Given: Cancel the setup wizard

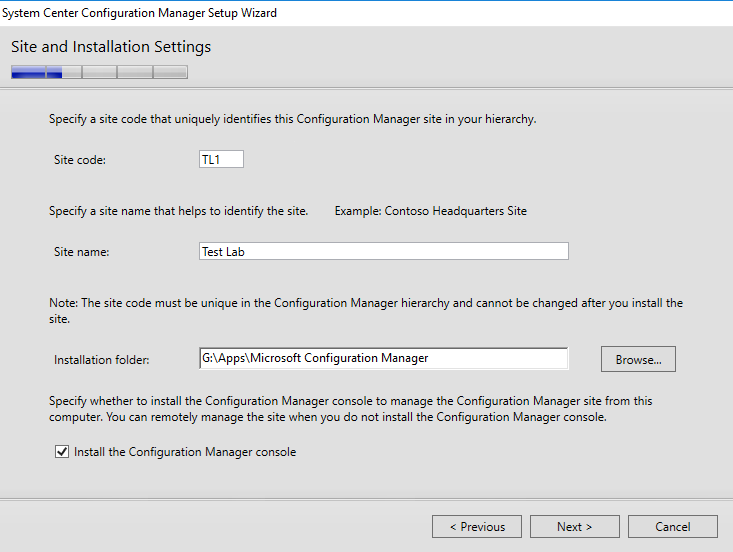Looking at the screenshot, I should point(673,527).
